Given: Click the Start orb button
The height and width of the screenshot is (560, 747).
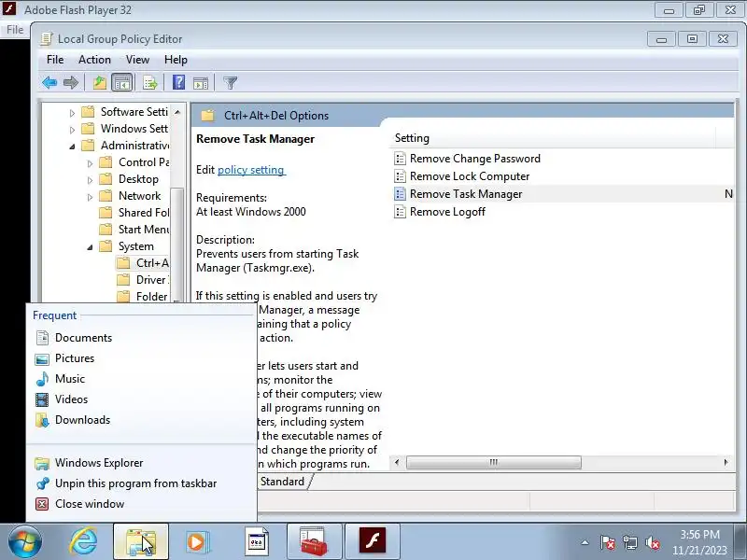Looking at the screenshot, I should [x=25, y=542].
